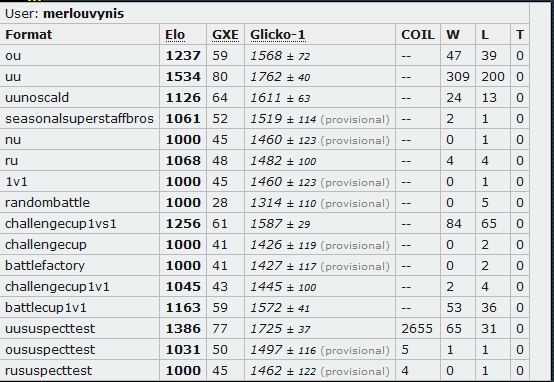
Task: Select the uususpecttest format name
Action: tap(50, 329)
